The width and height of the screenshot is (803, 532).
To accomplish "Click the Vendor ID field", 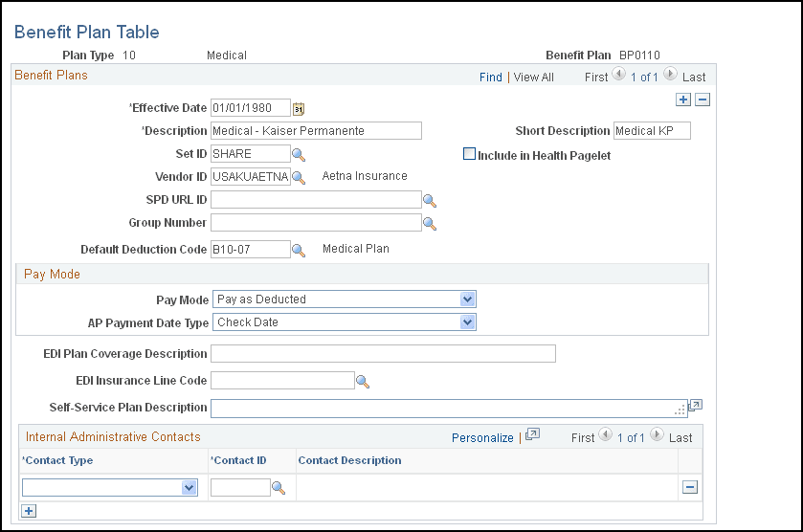I will [251, 177].
